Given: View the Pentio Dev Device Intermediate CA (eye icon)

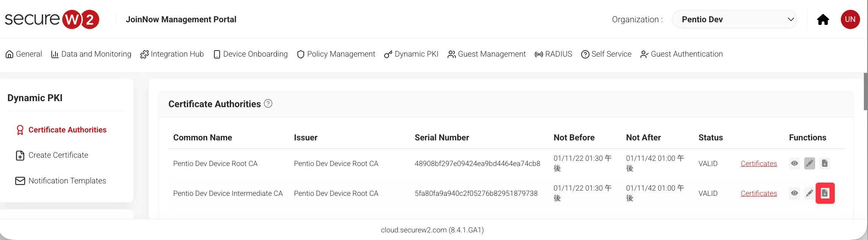Looking at the screenshot, I should point(794,193).
